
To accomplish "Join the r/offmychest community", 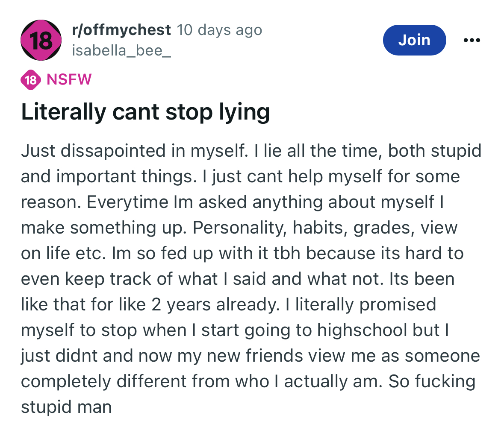I will (414, 40).
